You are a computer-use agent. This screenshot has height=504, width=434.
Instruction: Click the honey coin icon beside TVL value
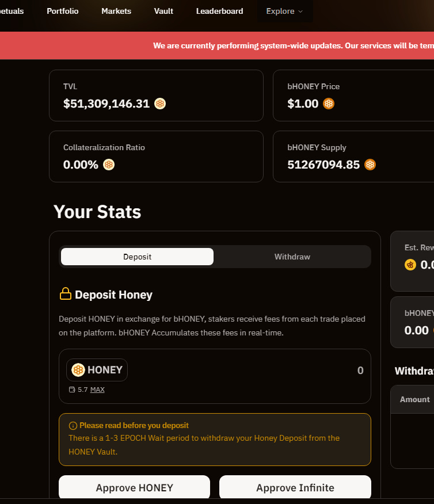point(160,104)
